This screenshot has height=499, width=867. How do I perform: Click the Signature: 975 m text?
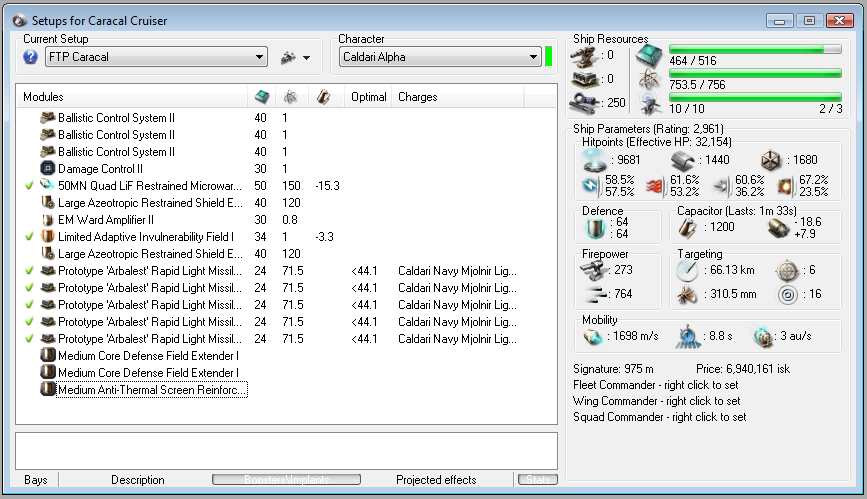coord(613,369)
